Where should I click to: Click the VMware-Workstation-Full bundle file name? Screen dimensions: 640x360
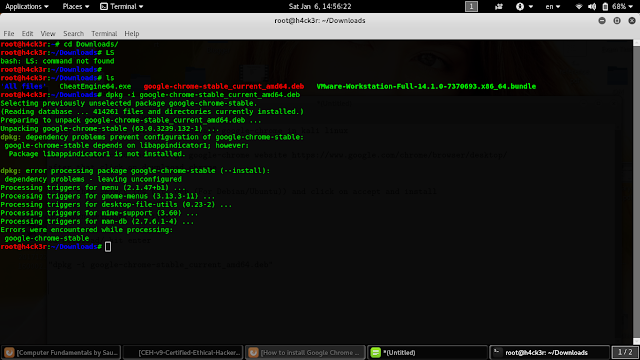tap(426, 87)
